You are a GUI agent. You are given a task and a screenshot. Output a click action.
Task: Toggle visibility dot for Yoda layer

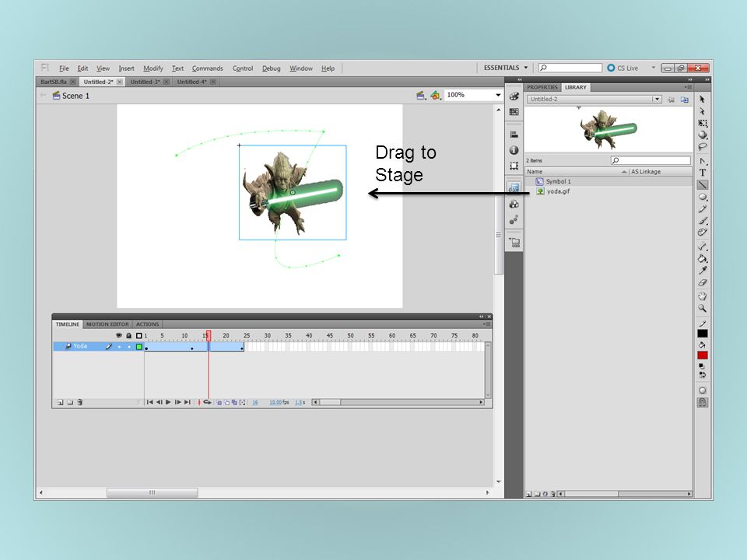pyautogui.click(x=119, y=347)
